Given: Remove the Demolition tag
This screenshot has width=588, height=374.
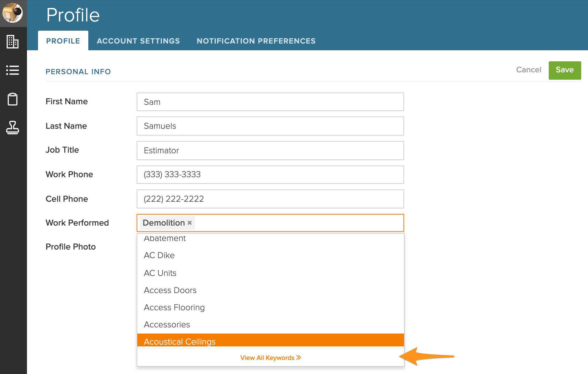Looking at the screenshot, I should [x=190, y=223].
